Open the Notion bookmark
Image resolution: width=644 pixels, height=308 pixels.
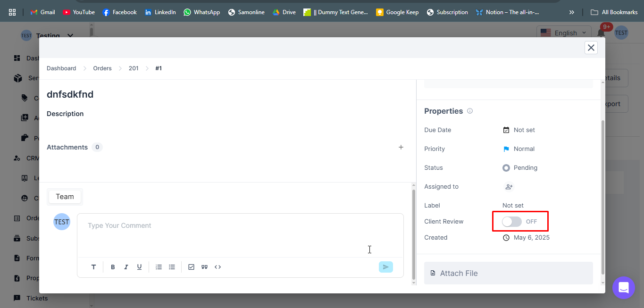(508, 12)
